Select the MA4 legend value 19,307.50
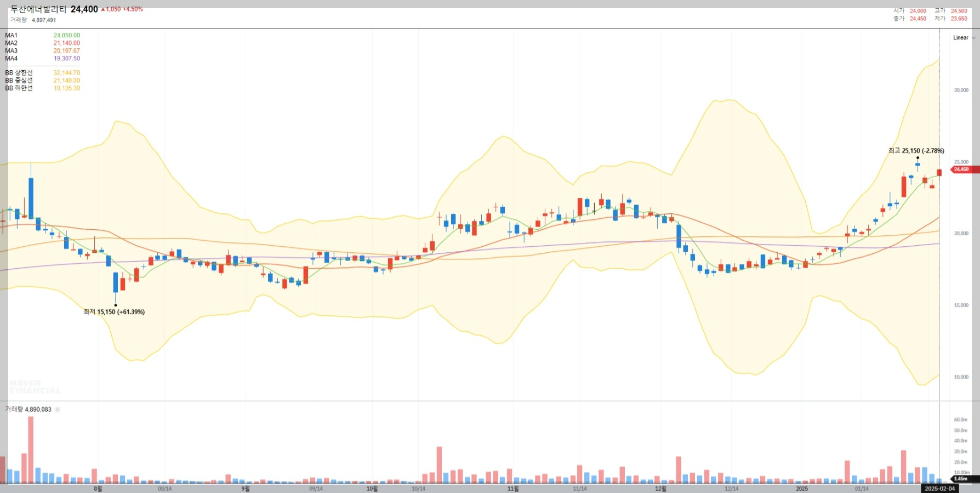Image resolution: width=980 pixels, height=493 pixels. (x=67, y=59)
